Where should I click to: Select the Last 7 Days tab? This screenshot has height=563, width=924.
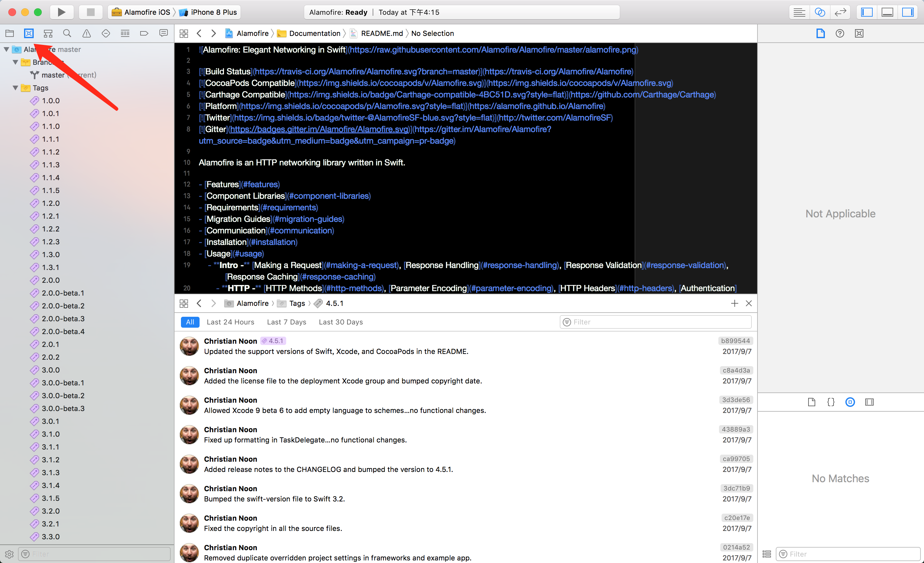[287, 322]
